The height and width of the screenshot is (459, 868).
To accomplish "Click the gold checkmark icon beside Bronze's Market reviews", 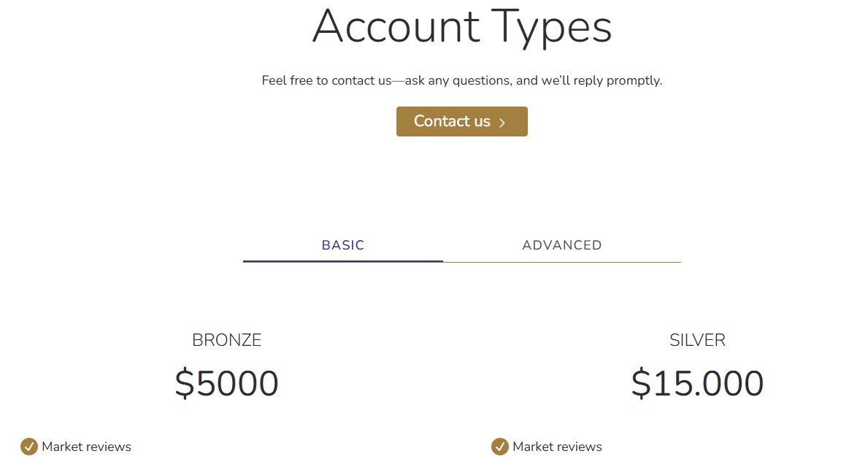I will pyautogui.click(x=30, y=446).
